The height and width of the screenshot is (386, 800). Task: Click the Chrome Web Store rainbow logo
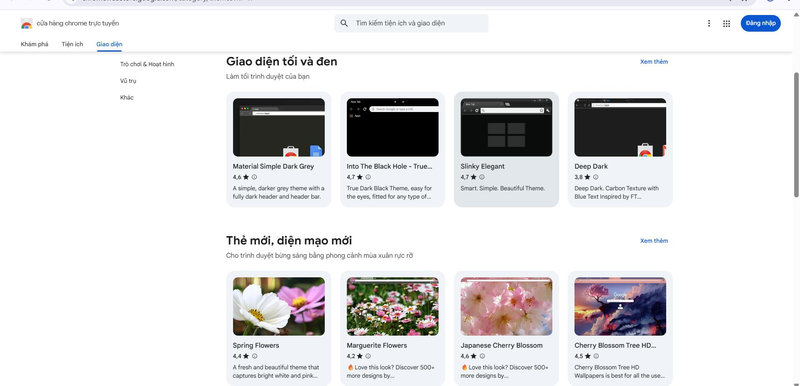point(27,23)
